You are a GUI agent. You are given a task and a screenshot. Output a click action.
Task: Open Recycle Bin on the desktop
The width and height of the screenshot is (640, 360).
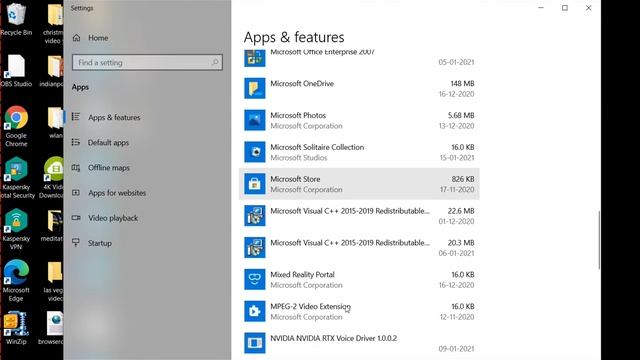(16, 19)
